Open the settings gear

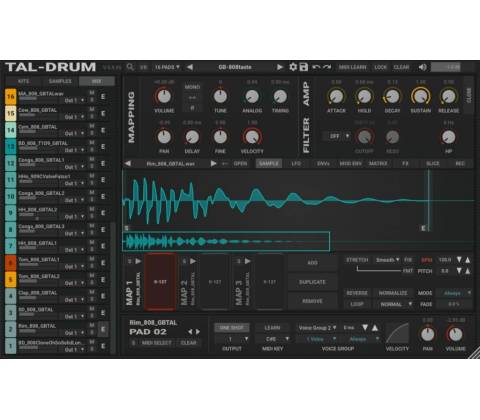click(293, 67)
